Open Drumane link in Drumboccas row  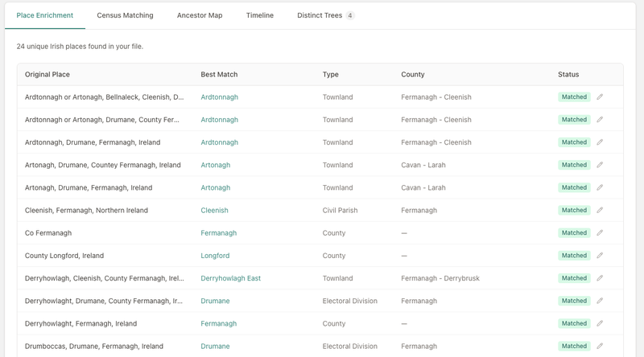tap(215, 346)
